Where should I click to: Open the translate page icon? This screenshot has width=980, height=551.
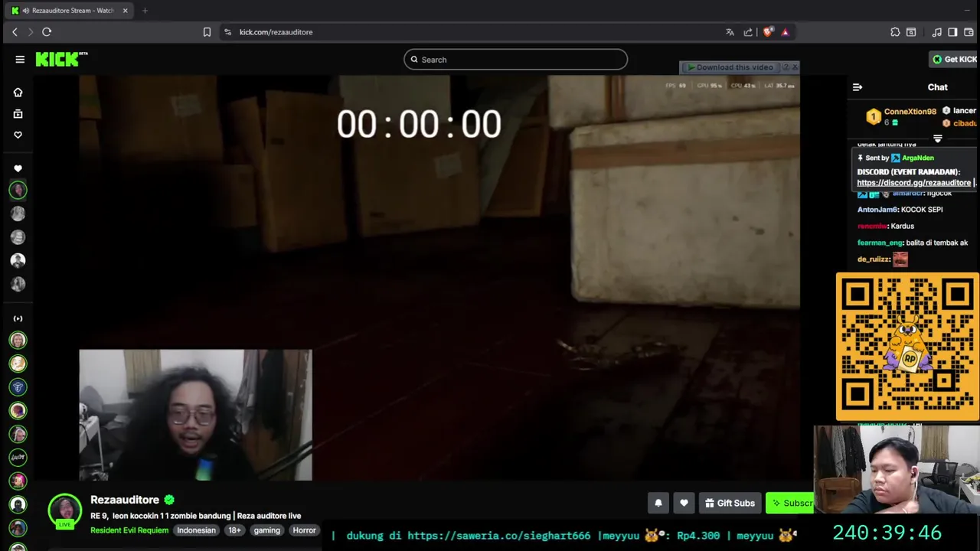tap(730, 32)
